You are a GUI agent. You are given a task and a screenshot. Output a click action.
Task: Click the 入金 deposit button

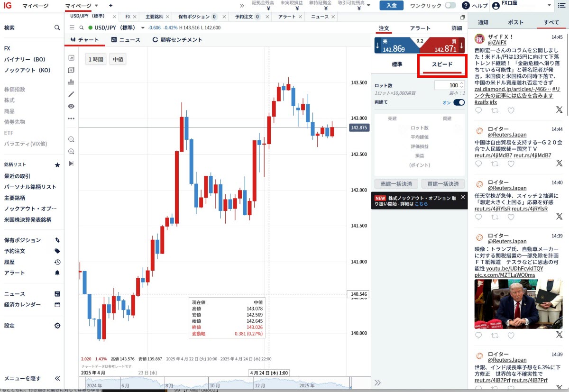pyautogui.click(x=391, y=6)
